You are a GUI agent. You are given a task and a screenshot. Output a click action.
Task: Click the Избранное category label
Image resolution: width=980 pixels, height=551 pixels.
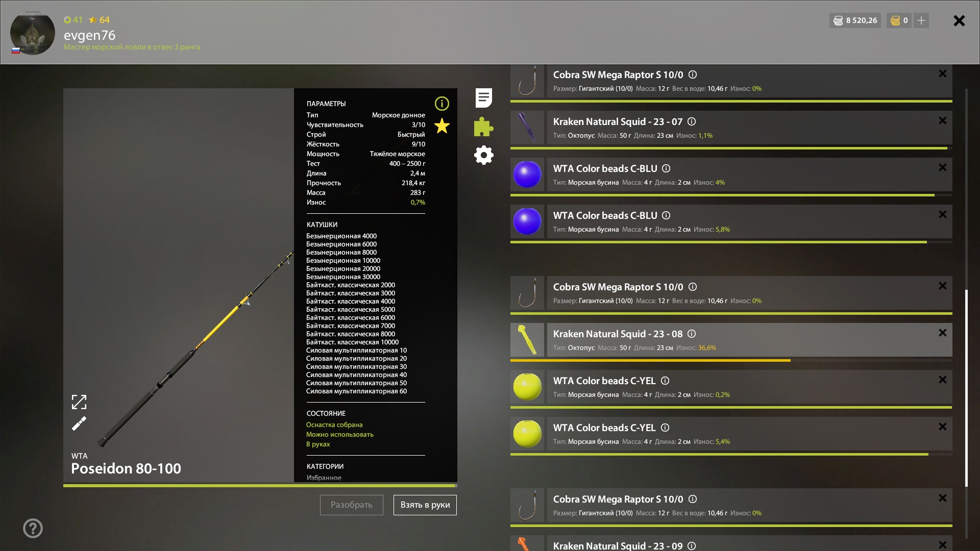tap(324, 478)
